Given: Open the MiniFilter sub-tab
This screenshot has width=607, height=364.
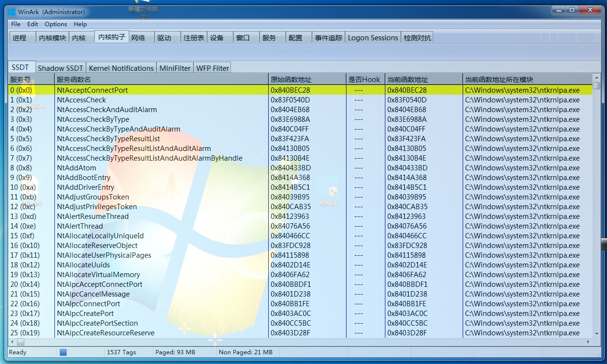Looking at the screenshot, I should [175, 68].
